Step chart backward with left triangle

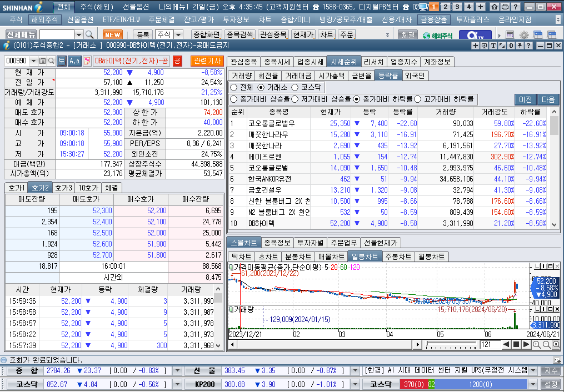[506, 345]
